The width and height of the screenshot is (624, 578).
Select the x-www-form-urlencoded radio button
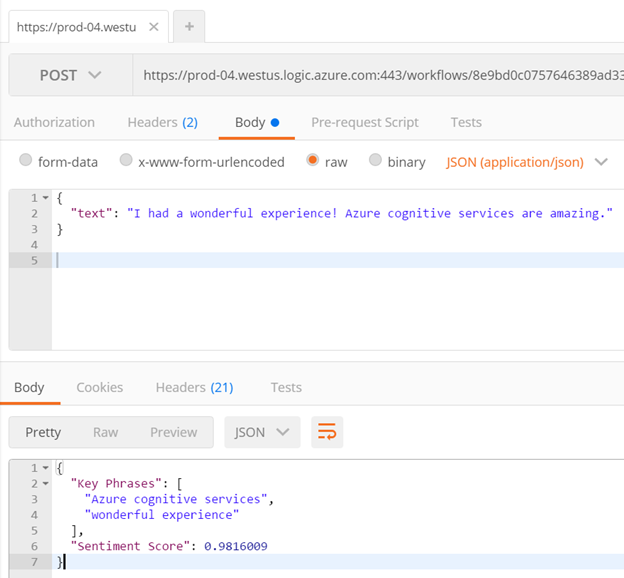click(x=126, y=160)
